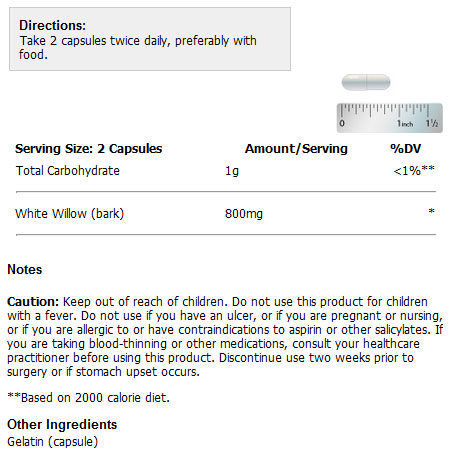The height and width of the screenshot is (449, 457).
Task: Click the %DV column header
Action: pyautogui.click(x=406, y=149)
